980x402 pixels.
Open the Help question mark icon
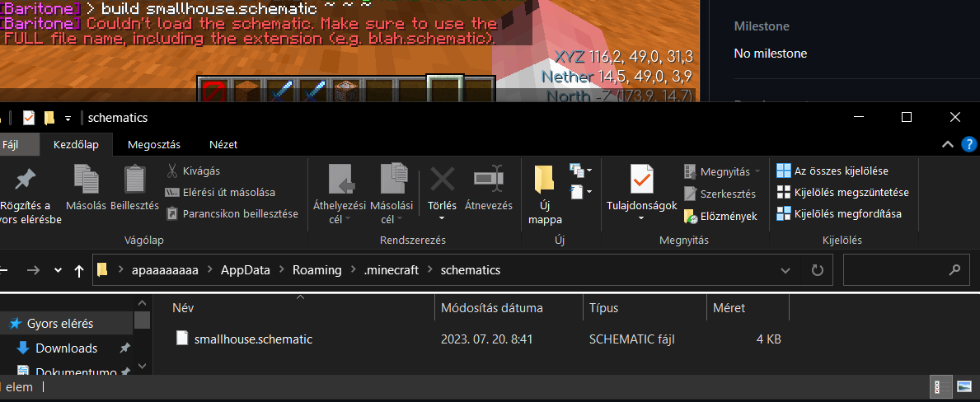[968, 144]
